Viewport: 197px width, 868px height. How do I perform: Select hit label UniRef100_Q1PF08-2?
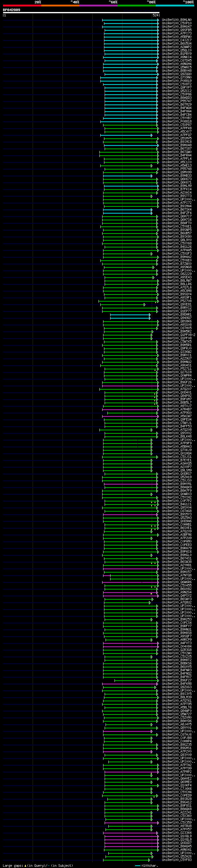(x=179, y=335)
